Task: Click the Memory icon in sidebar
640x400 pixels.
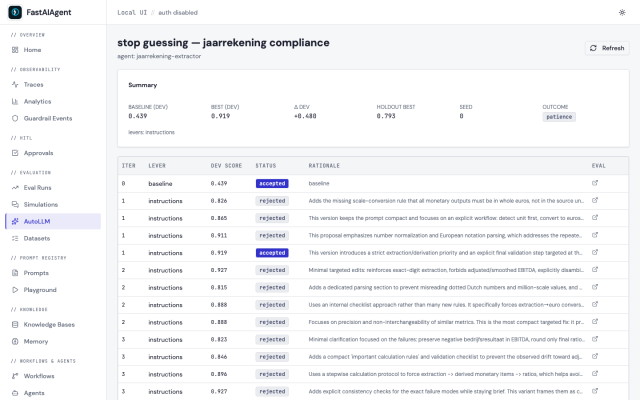Action: tap(15, 341)
